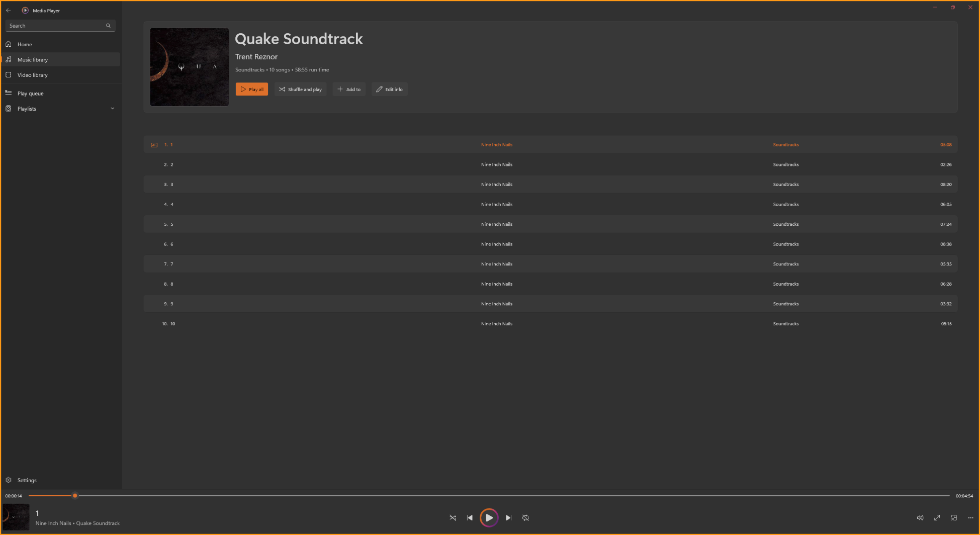Click the Playlists icon in sidebar

pos(9,109)
